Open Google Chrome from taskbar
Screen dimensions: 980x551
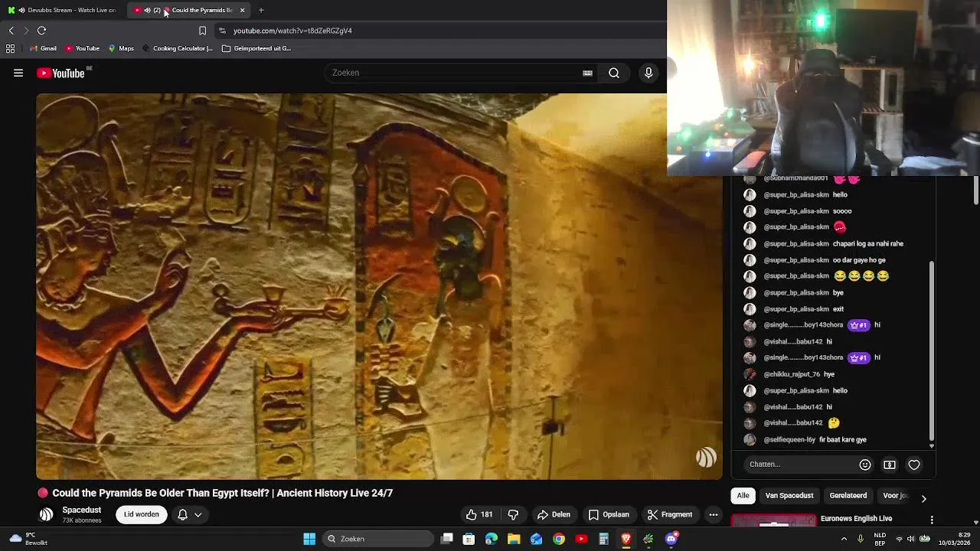[559, 539]
